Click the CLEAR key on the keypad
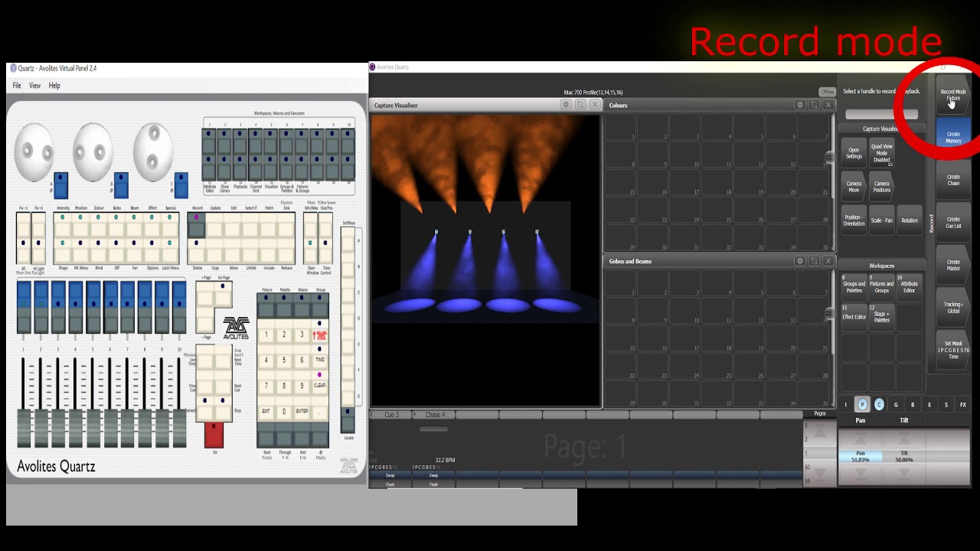 [x=320, y=386]
